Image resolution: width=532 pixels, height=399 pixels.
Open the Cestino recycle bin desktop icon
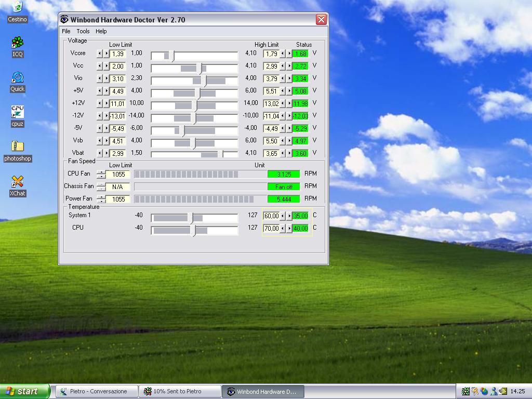(x=17, y=12)
